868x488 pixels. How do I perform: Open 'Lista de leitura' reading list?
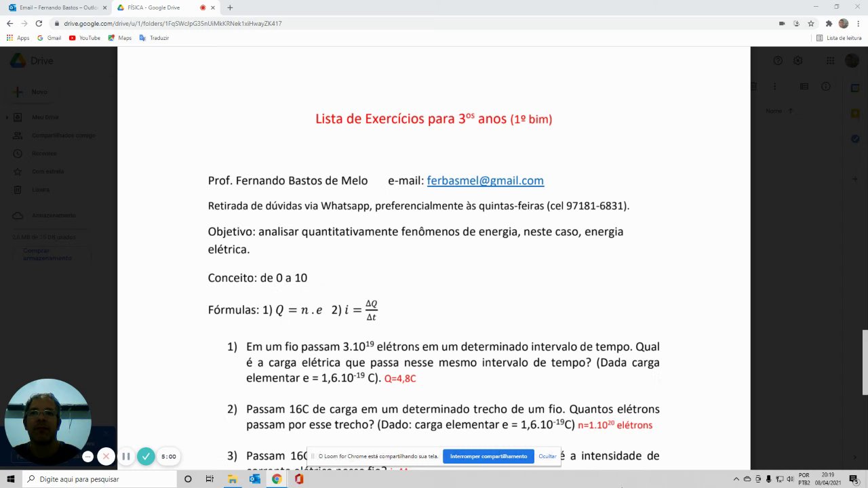(839, 38)
